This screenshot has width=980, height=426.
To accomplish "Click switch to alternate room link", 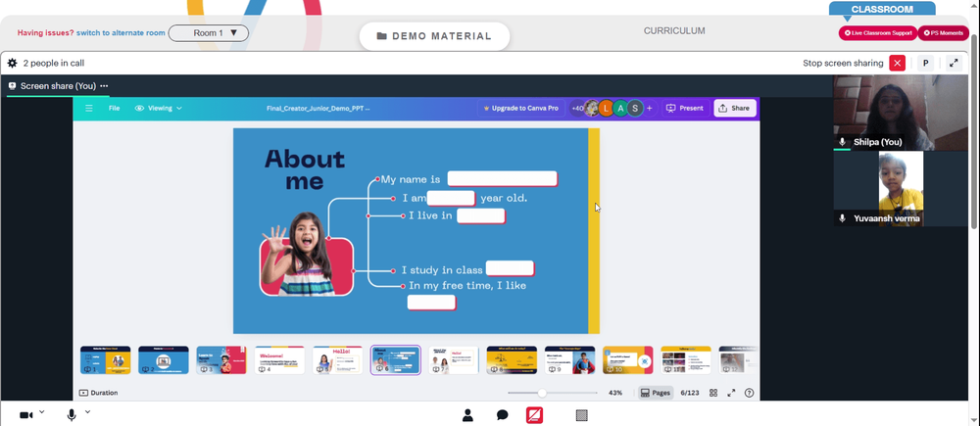I will [x=121, y=33].
